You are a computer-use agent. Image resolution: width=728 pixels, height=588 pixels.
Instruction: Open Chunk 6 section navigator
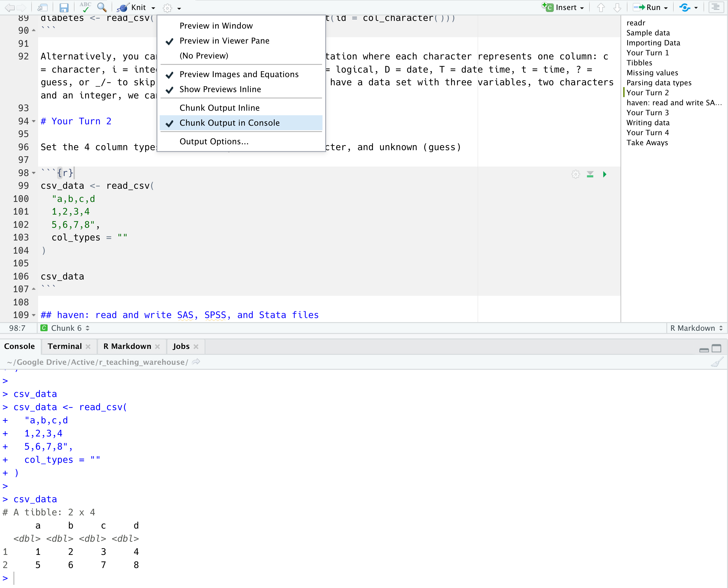click(x=65, y=328)
